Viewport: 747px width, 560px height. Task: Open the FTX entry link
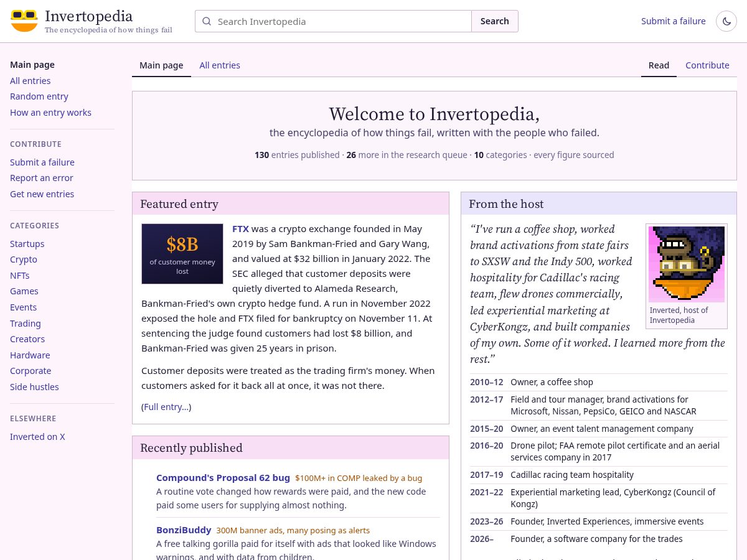click(x=240, y=229)
